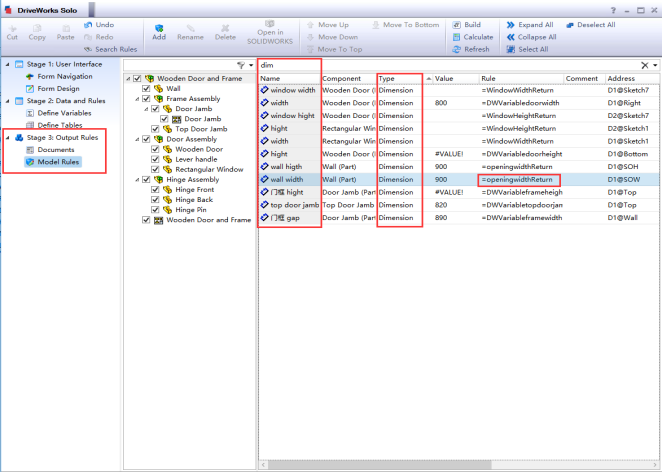Click the Search Rules icon

coord(88,49)
